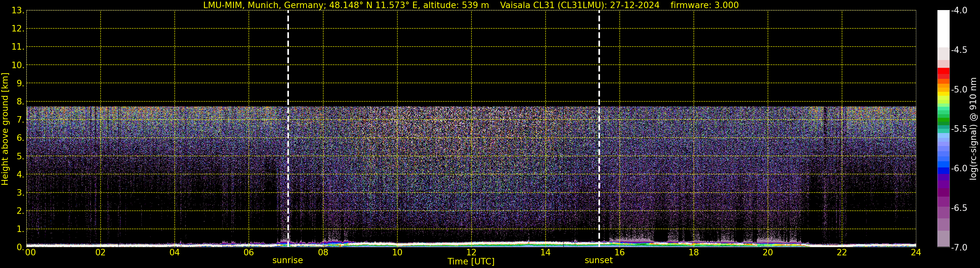Image resolution: width=980 pixels, height=268 pixels.
Task: Click the time-axis tick label "16"
Action: [x=620, y=252]
